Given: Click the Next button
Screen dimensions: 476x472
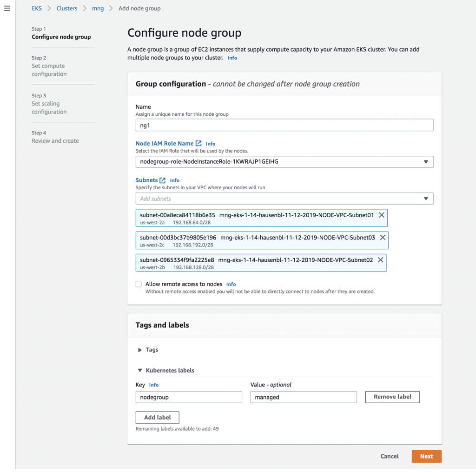Looking at the screenshot, I should click(x=426, y=456).
